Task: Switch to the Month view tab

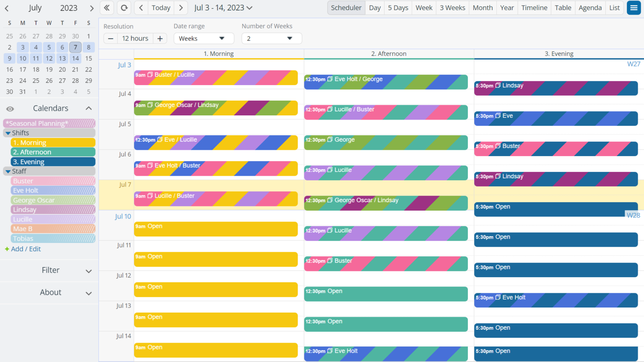Action: (x=483, y=8)
